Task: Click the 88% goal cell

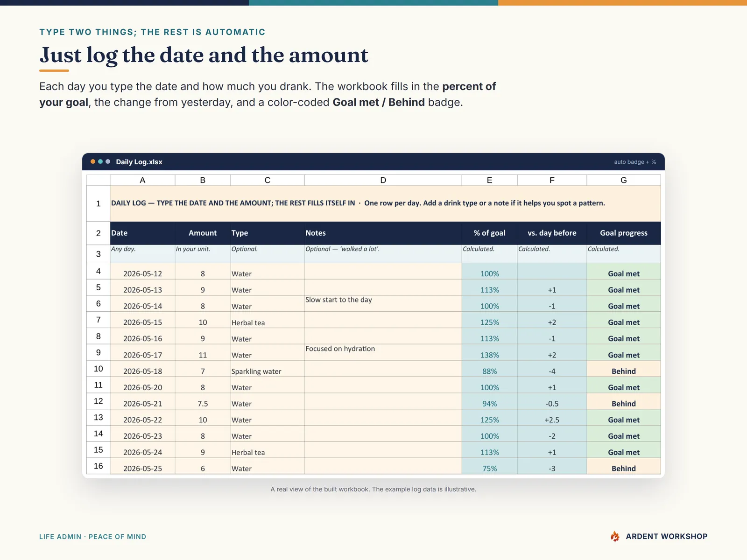Action: (489, 369)
